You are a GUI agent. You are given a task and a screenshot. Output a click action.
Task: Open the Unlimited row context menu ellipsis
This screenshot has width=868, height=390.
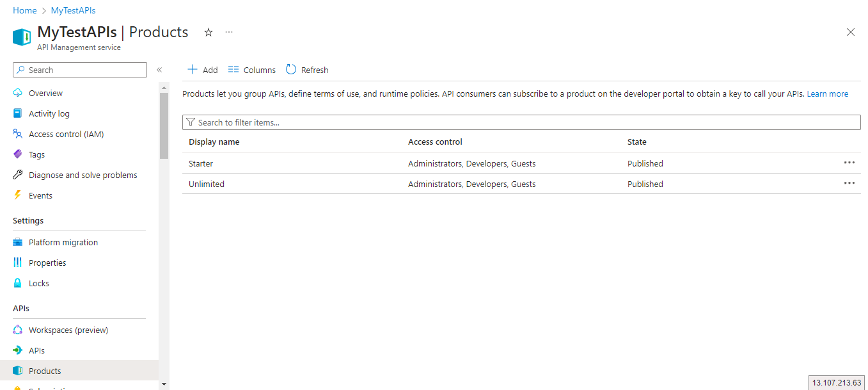(849, 183)
